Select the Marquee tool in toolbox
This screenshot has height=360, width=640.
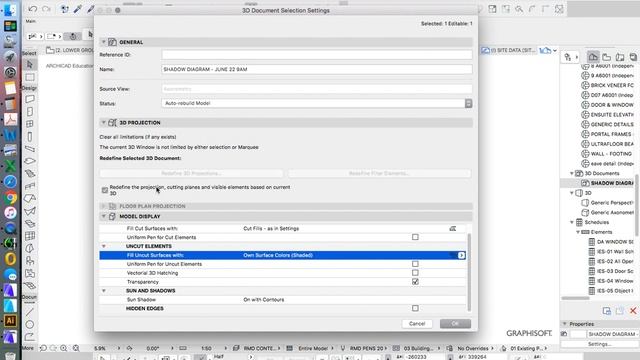[29, 77]
